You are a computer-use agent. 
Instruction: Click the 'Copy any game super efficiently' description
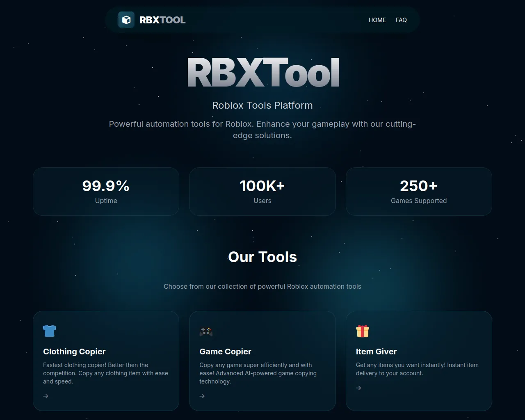point(258,373)
